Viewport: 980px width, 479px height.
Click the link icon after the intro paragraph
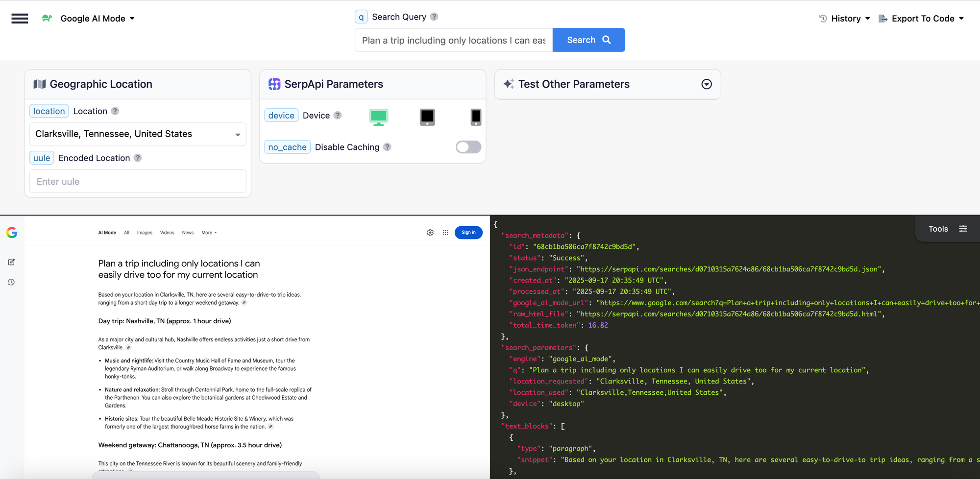pos(244,303)
